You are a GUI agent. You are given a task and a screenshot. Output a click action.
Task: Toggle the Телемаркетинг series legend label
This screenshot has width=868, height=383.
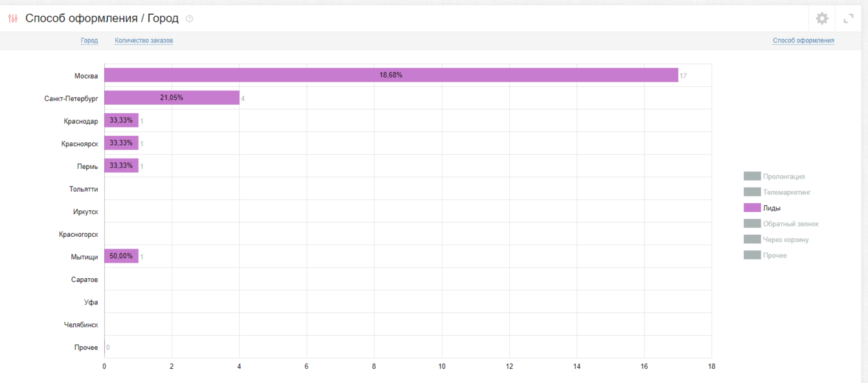coord(786,192)
